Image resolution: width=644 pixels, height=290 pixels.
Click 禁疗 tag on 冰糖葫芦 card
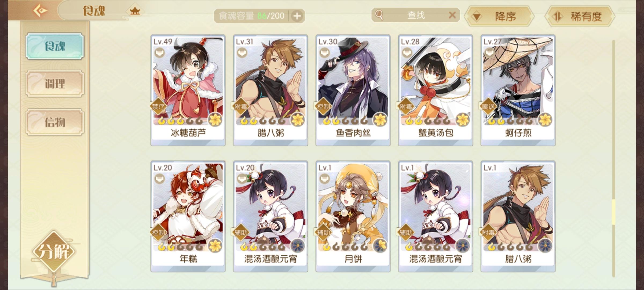[x=158, y=107]
